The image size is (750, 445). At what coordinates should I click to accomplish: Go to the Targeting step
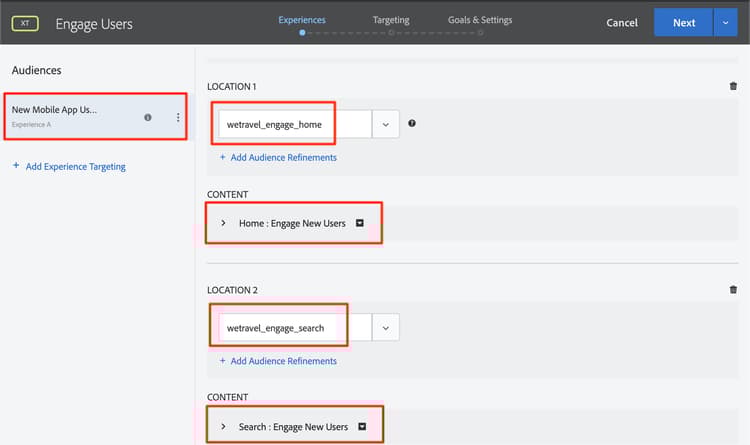tap(391, 20)
